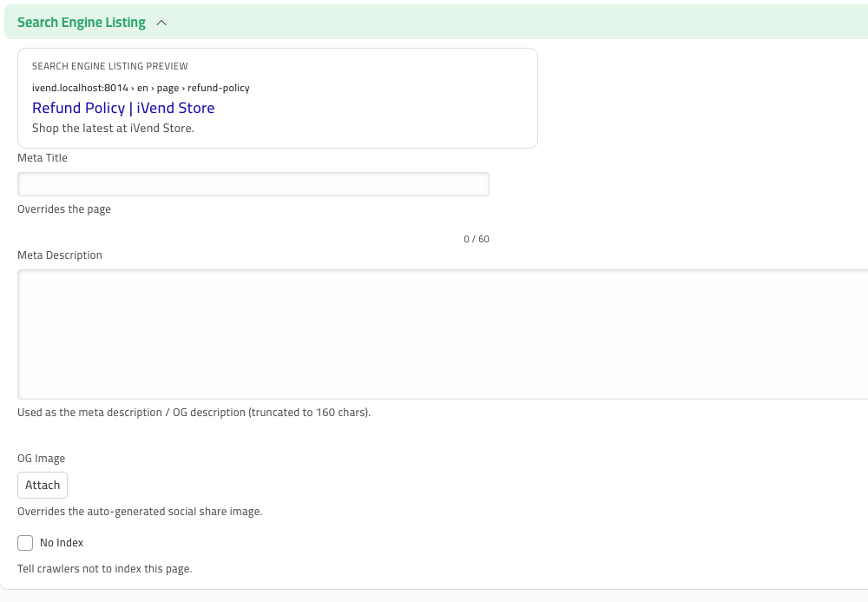
Task: Click the 'Overrides the auto-generated social share image' text
Action: tap(140, 512)
